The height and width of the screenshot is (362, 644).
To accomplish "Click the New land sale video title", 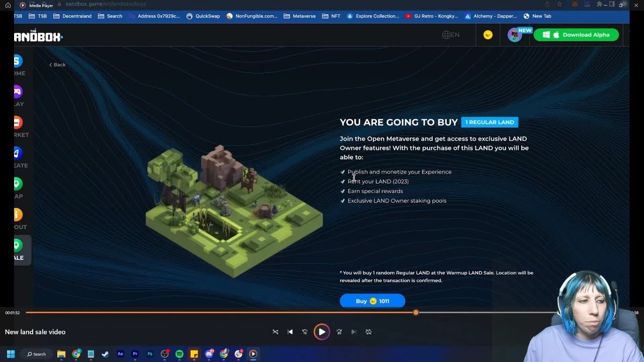I will (x=35, y=332).
